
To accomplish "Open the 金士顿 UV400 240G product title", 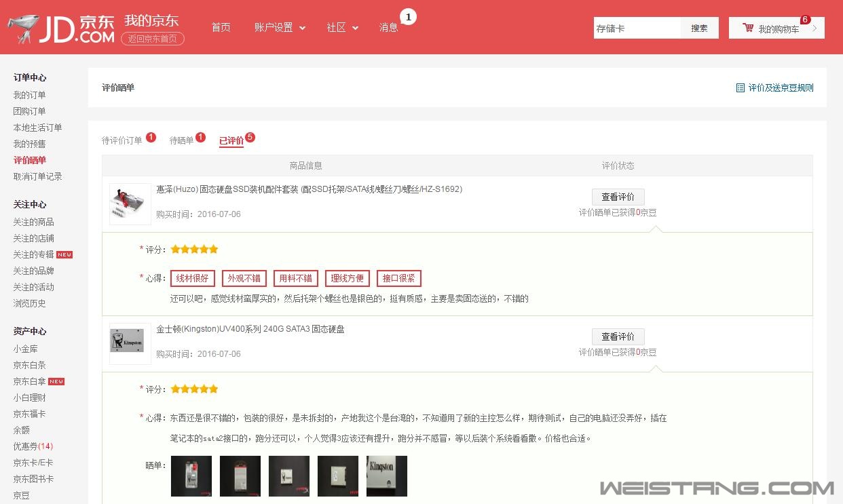I will pos(250,329).
